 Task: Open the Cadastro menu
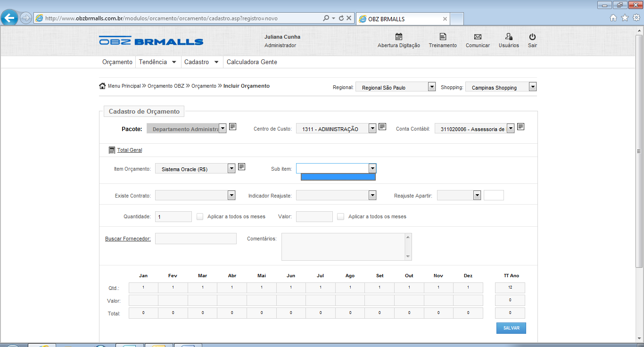click(201, 62)
